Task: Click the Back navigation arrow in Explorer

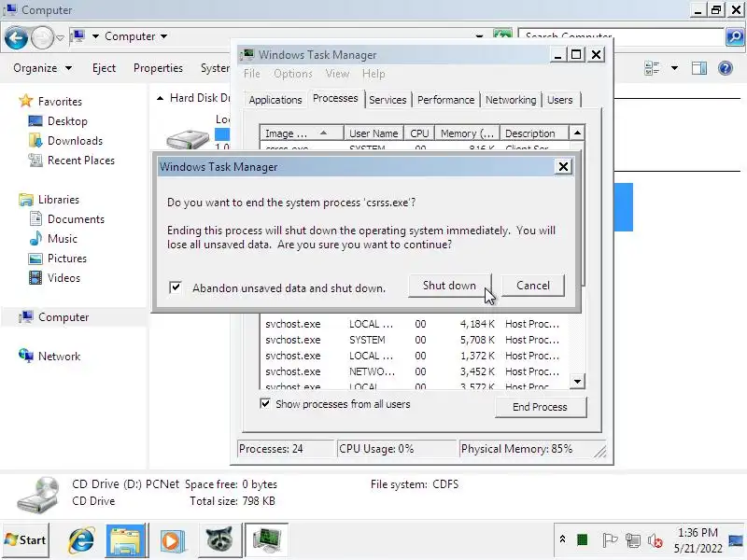Action: click(x=16, y=37)
